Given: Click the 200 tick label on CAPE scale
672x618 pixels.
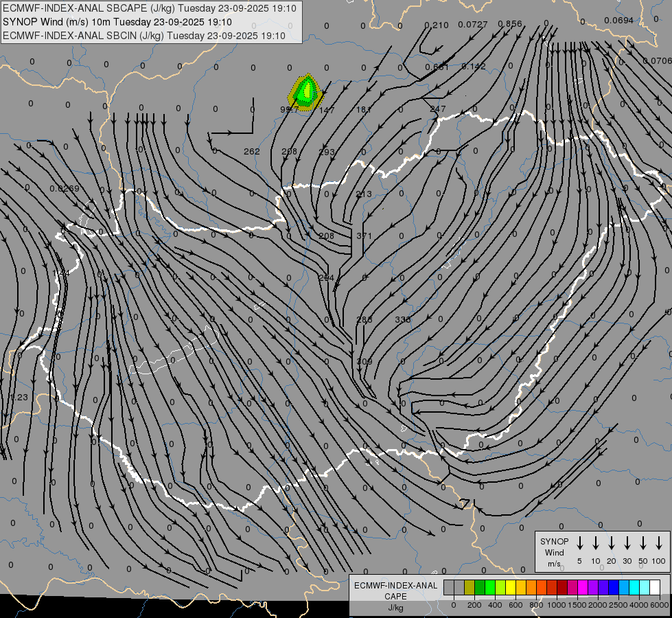Looking at the screenshot, I should [474, 605].
